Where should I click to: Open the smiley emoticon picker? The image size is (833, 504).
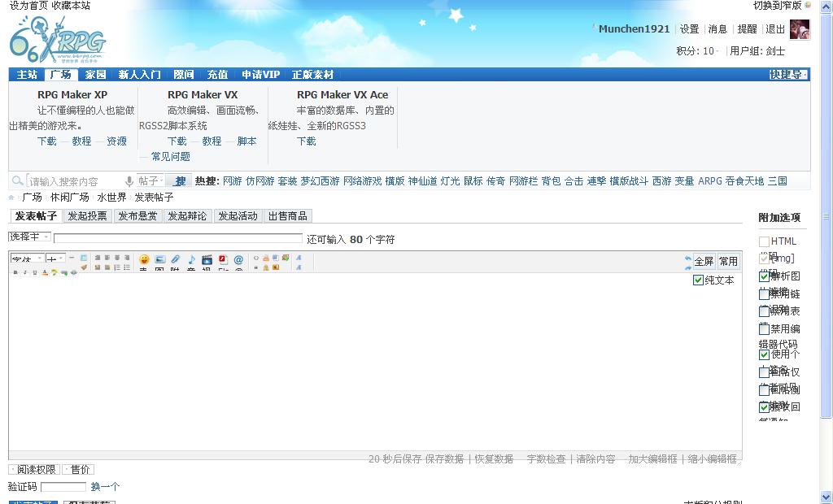point(144,259)
